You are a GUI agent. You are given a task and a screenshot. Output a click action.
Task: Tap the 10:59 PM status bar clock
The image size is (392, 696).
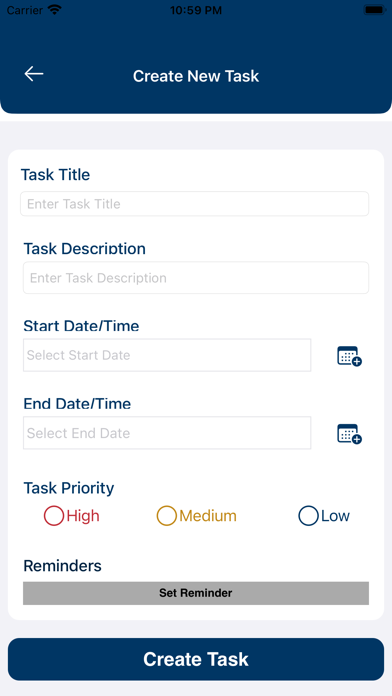tap(196, 10)
